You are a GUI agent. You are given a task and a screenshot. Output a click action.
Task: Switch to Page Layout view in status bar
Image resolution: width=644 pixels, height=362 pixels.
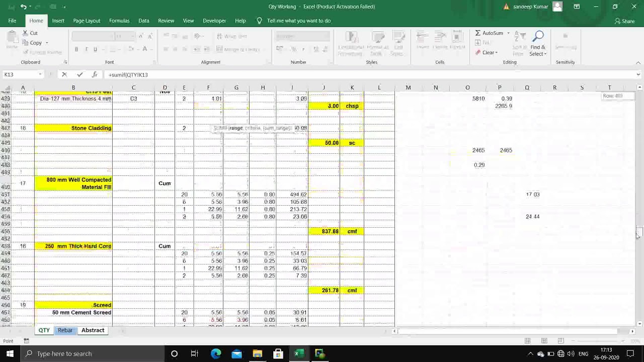point(544,341)
